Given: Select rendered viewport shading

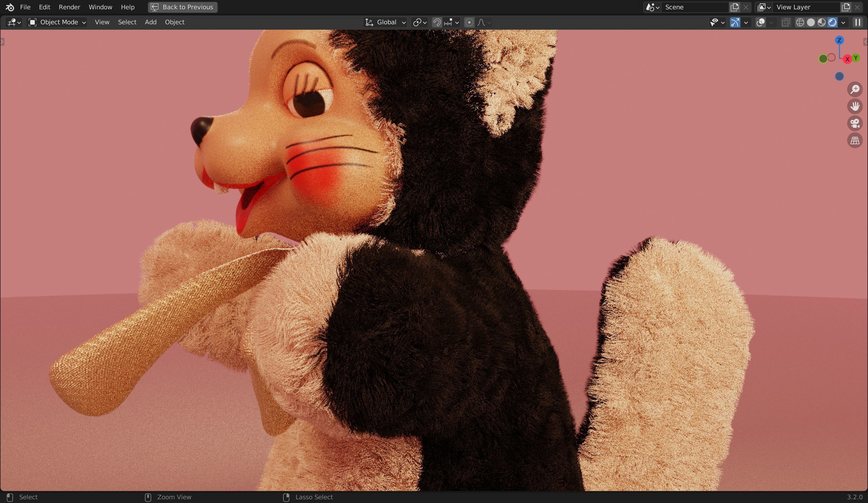Looking at the screenshot, I should click(x=832, y=22).
